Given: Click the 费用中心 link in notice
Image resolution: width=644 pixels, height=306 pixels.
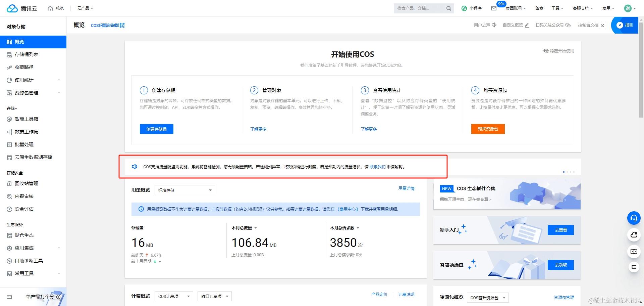Looking at the screenshot, I should pyautogui.click(x=347, y=209).
